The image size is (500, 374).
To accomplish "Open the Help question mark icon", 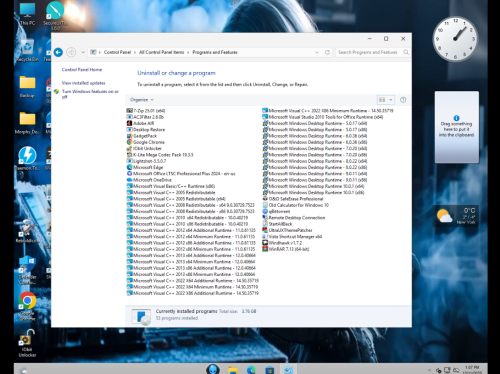I will click(x=403, y=100).
